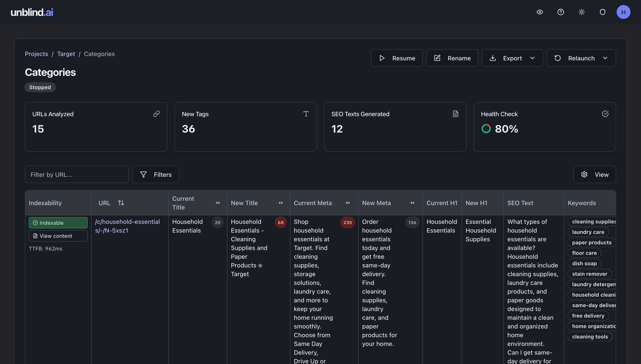This screenshot has width=641, height=364.
Task: Toggle sort order on the URL column
Action: point(121,203)
